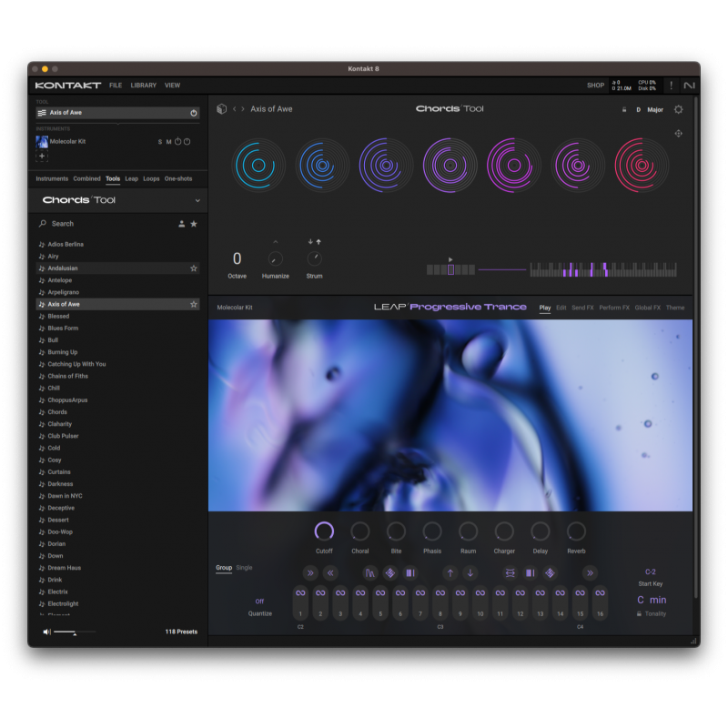Click the cube library icon beside Axis of Awe

click(x=221, y=108)
